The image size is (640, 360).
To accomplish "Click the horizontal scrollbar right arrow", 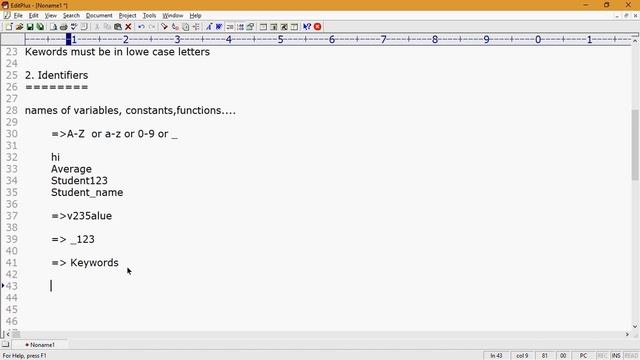I will [x=627, y=334].
